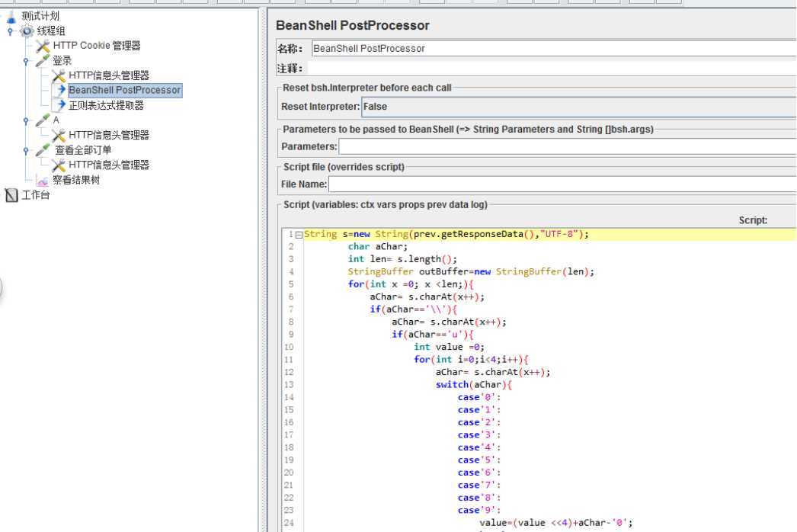Click the 正则表达式提取器 arrow icon
Screen dimensions: 797x532
coord(61,105)
